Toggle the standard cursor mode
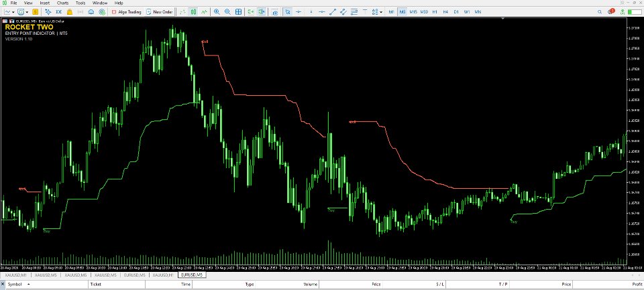The width and height of the screenshot is (644, 290). coord(288,12)
